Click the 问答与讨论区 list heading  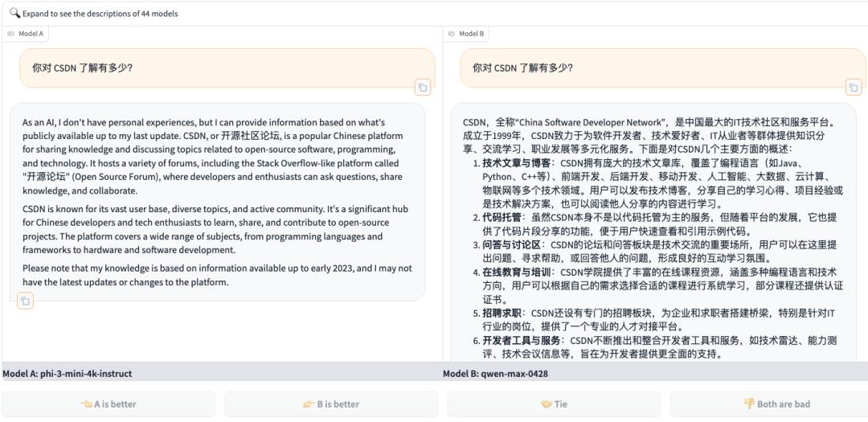point(511,244)
